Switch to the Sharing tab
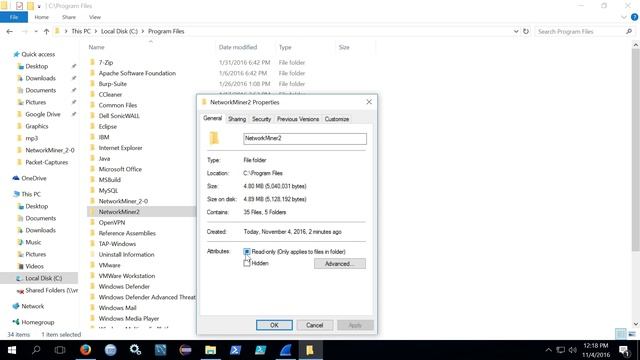Viewport: 640px width, 360px height. pyautogui.click(x=237, y=119)
